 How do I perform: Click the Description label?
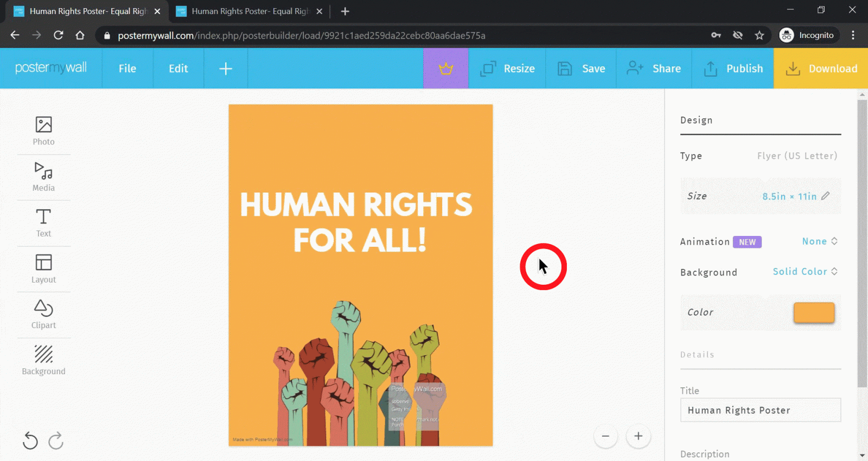coord(705,454)
